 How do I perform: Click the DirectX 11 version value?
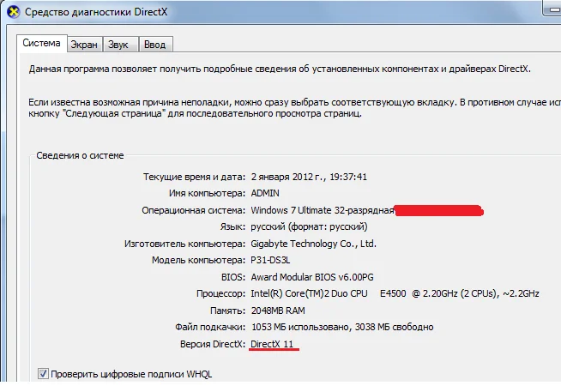point(272,344)
